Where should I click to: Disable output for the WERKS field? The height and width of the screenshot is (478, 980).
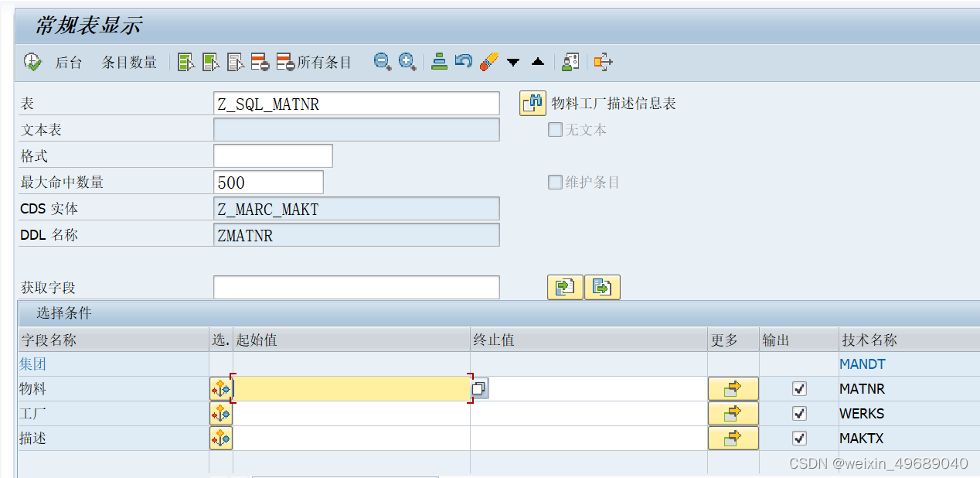pyautogui.click(x=799, y=413)
